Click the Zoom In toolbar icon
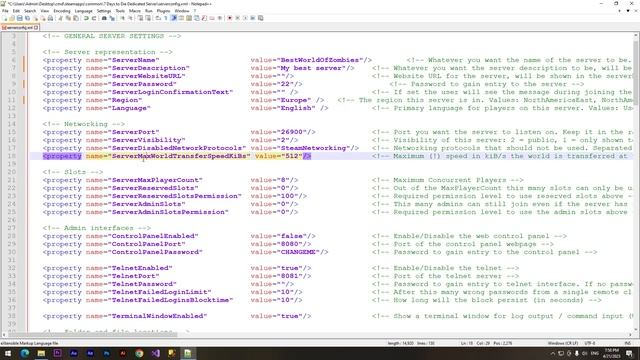The image size is (640, 360). pyautogui.click(x=122, y=18)
